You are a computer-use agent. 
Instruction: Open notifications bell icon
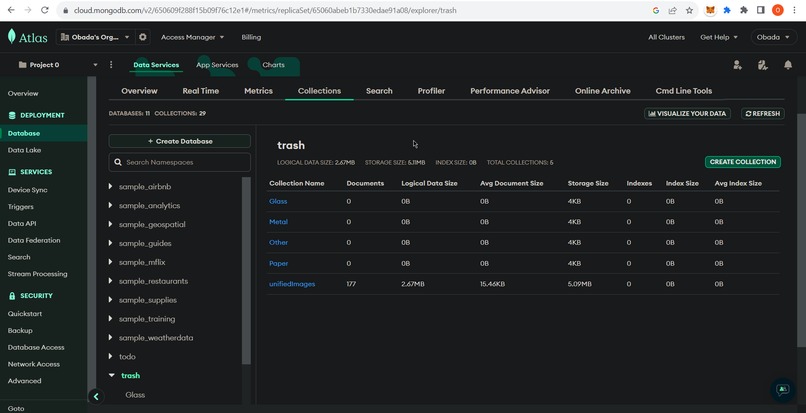(x=788, y=65)
